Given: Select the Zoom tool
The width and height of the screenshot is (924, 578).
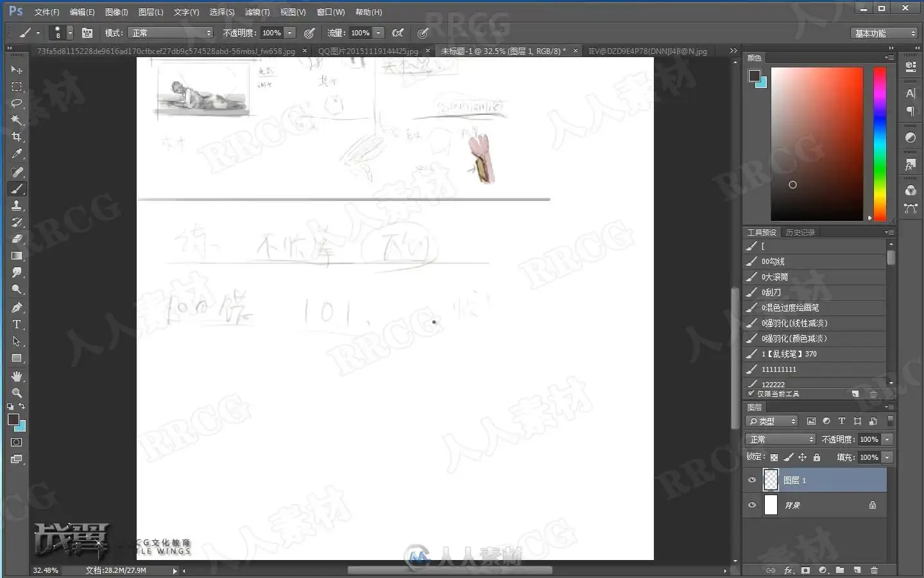Looking at the screenshot, I should (17, 393).
